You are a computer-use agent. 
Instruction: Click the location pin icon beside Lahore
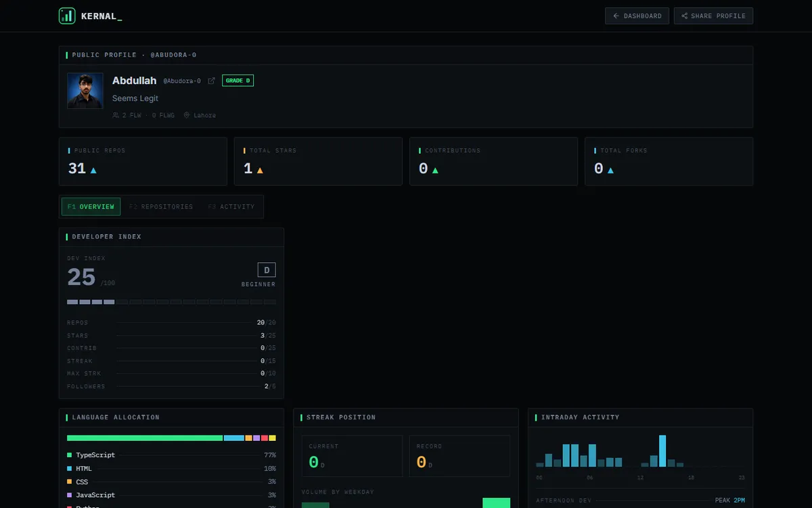pos(187,115)
